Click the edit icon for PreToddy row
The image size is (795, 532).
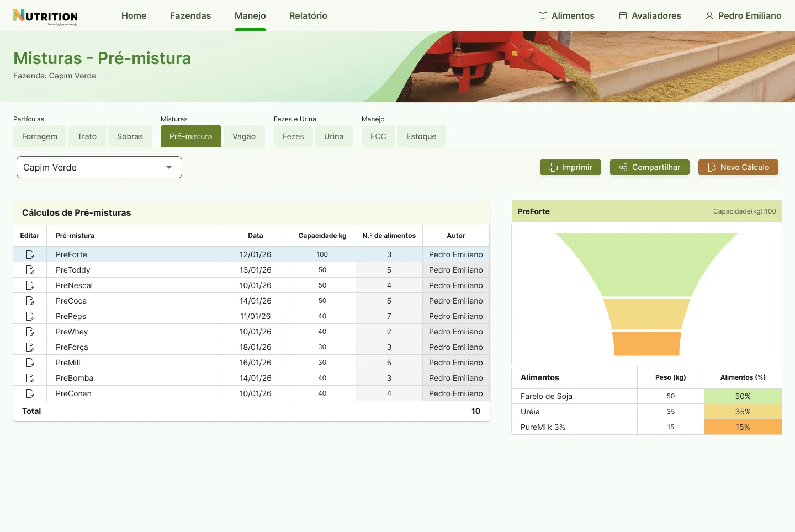(x=30, y=270)
